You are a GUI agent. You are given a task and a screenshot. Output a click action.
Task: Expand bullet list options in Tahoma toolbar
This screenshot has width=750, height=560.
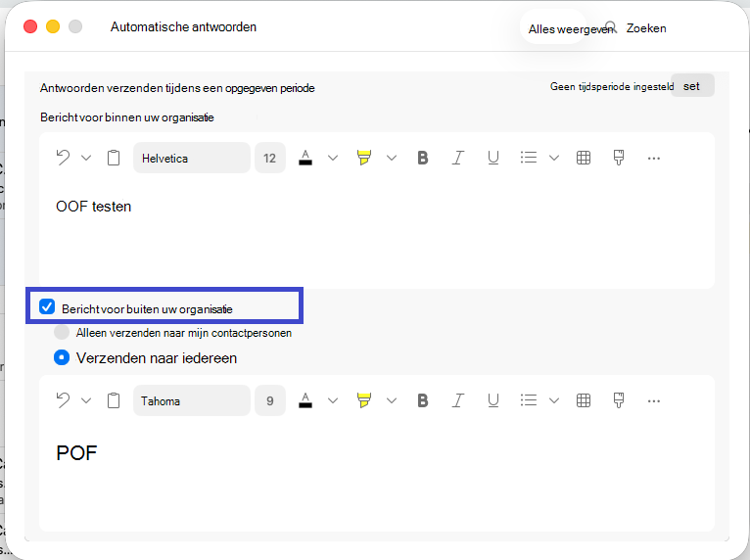(554, 400)
